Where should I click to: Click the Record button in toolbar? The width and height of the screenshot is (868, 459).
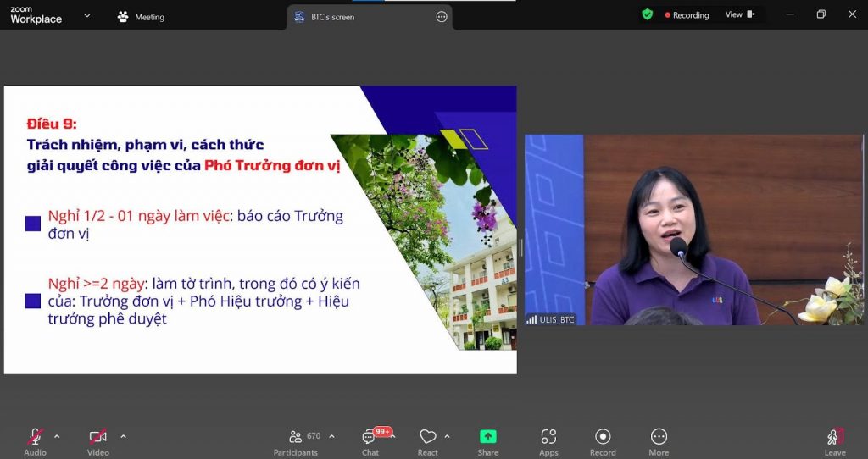click(x=603, y=440)
